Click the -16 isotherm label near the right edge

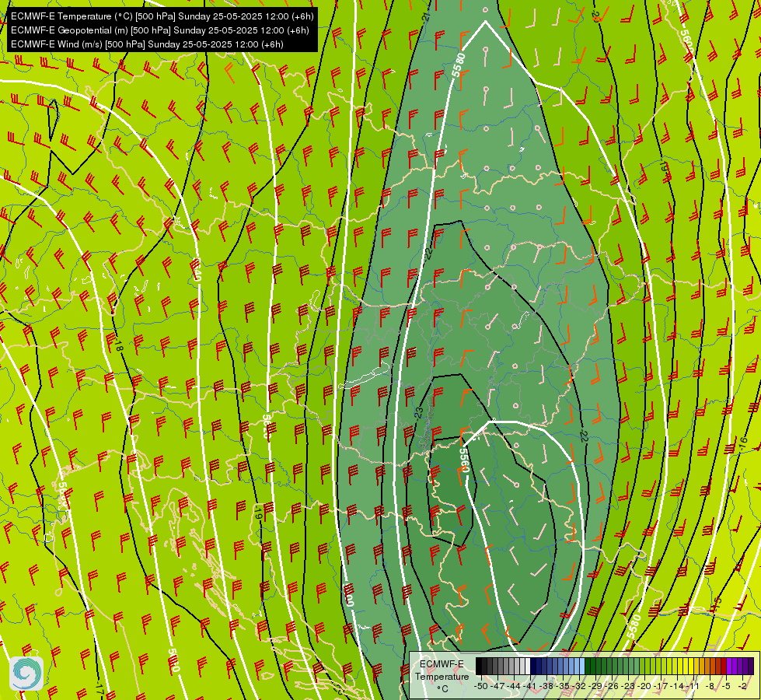click(x=743, y=443)
